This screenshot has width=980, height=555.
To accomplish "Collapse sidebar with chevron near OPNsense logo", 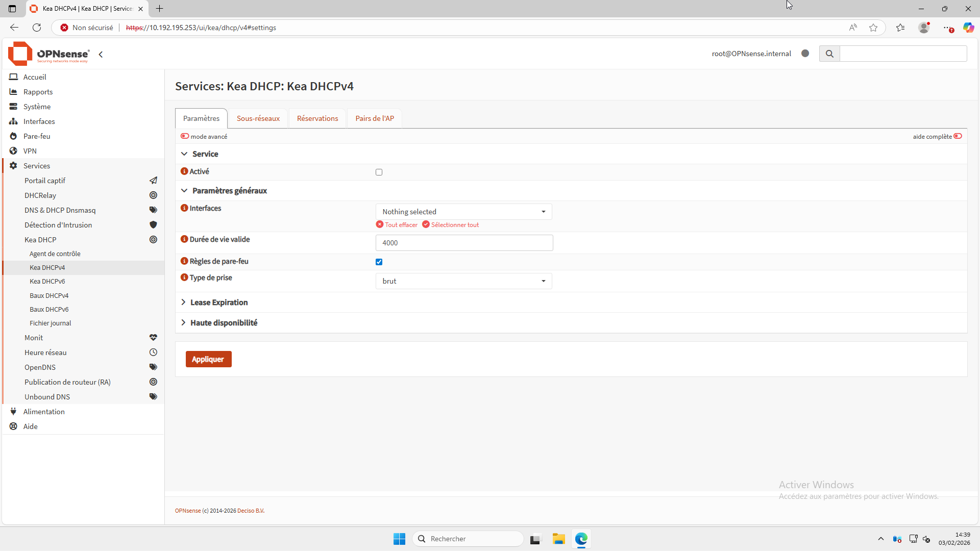I will pos(101,55).
